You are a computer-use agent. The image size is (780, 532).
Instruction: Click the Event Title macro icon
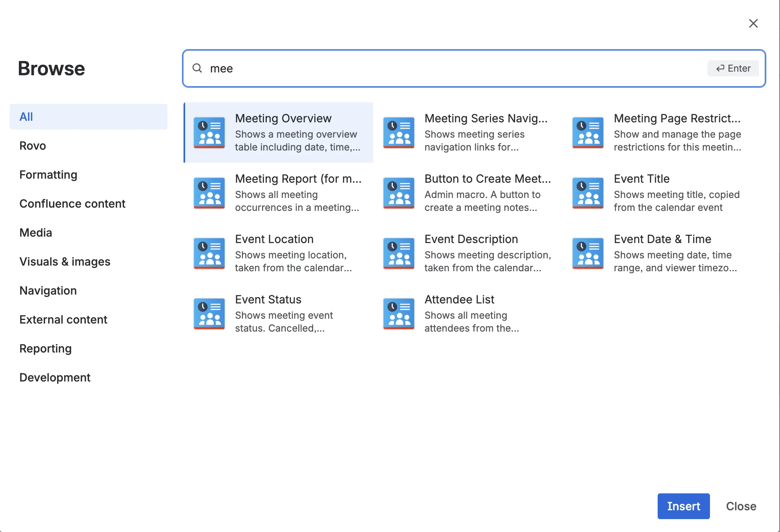(588, 193)
